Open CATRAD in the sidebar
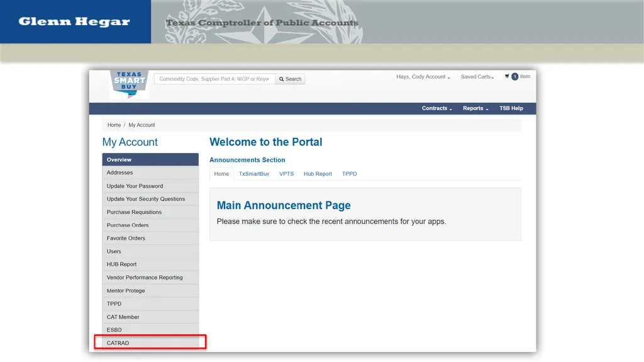 pos(150,342)
